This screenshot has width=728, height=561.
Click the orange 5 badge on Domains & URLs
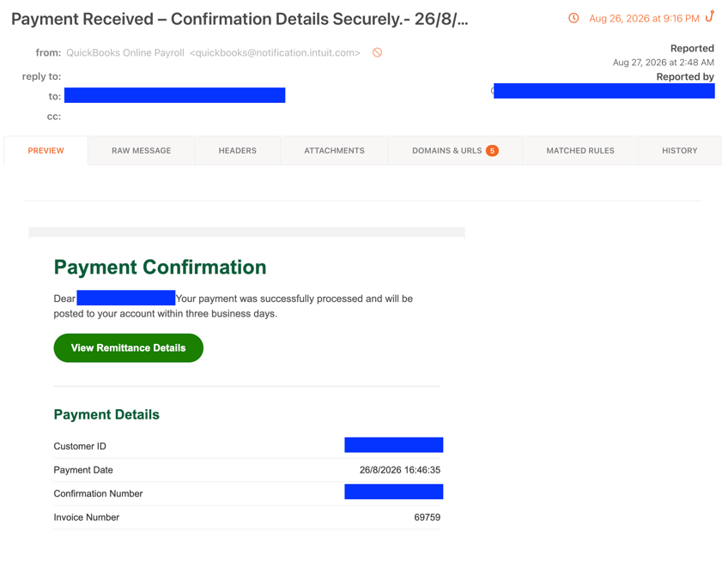coord(492,151)
